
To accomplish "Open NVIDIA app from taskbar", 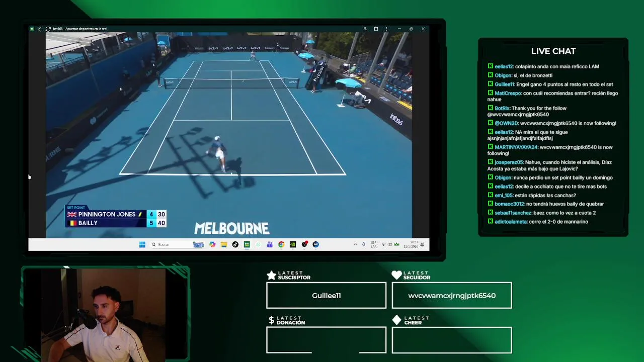I will [293, 244].
